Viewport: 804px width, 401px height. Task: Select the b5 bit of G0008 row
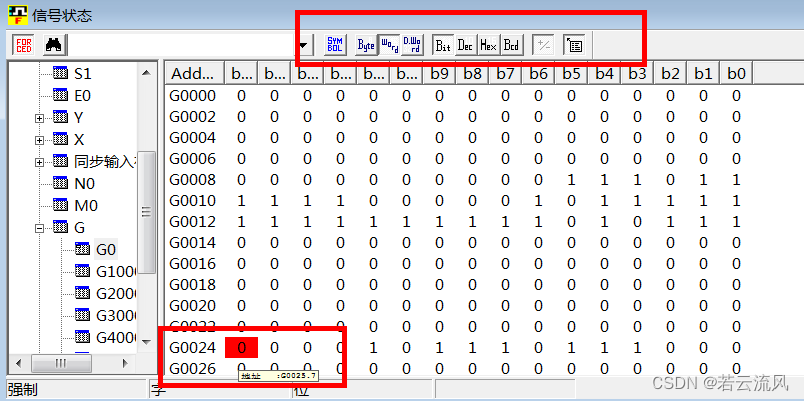point(571,180)
